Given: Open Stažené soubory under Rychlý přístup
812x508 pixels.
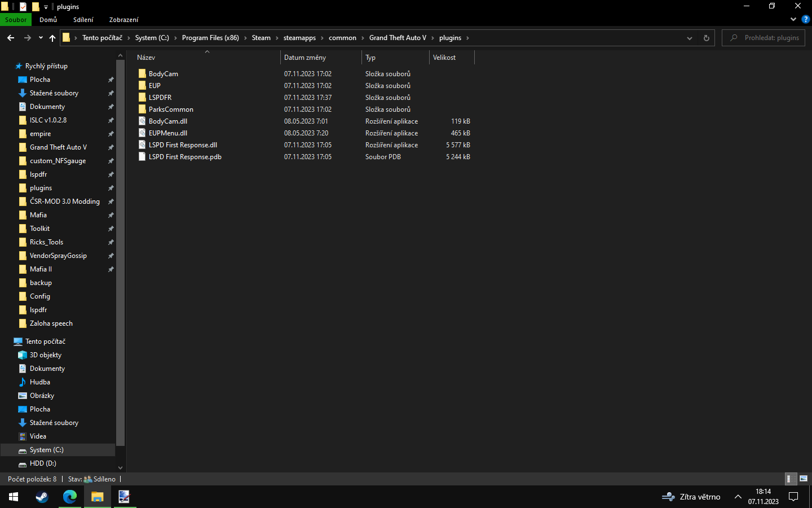Looking at the screenshot, I should coord(54,93).
